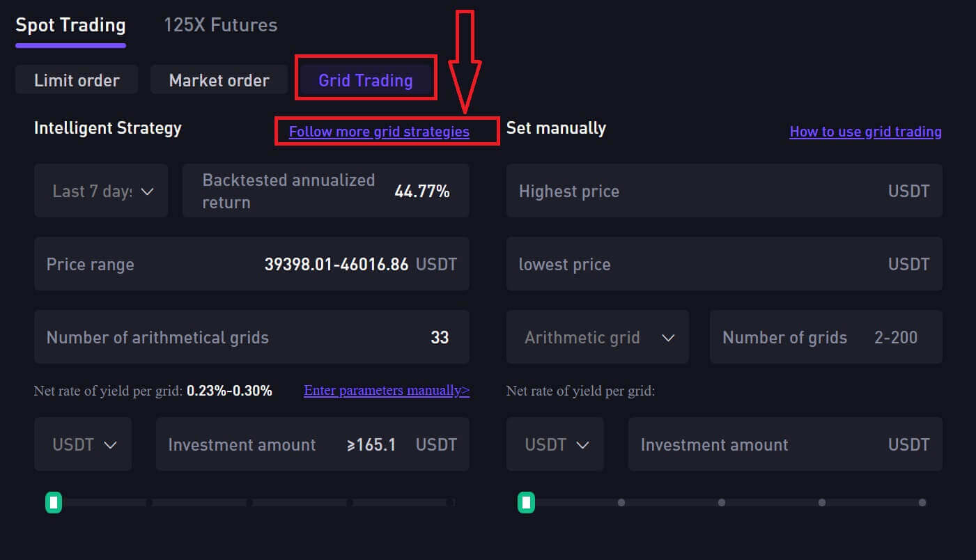This screenshot has height=560, width=976.
Task: Open Follow more grid strategies
Action: [x=386, y=131]
